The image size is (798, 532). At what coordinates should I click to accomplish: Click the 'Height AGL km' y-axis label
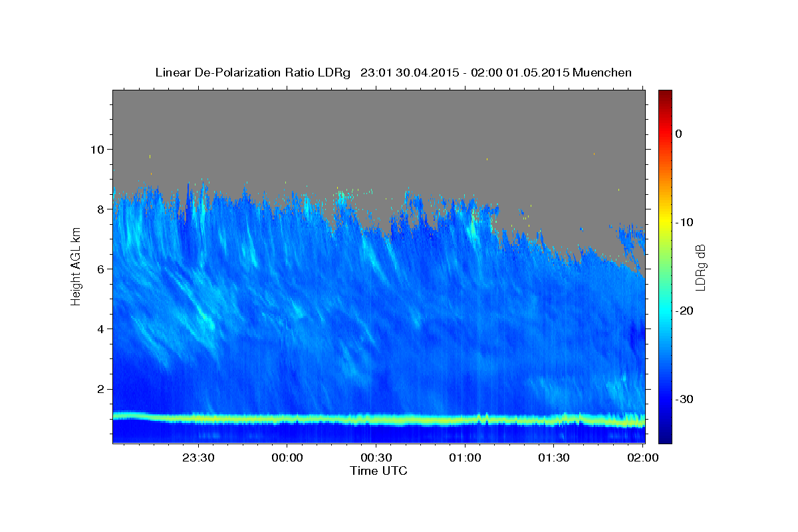pyautogui.click(x=76, y=266)
